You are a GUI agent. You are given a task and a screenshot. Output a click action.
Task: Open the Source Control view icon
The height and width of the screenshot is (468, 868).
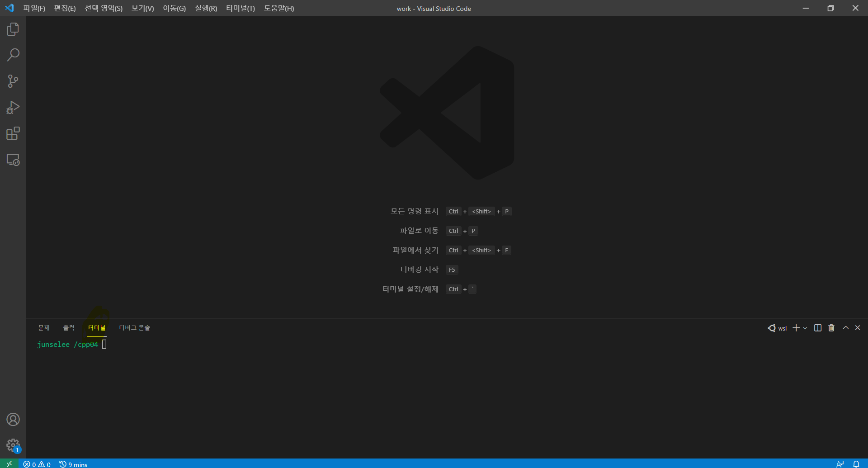coord(13,81)
